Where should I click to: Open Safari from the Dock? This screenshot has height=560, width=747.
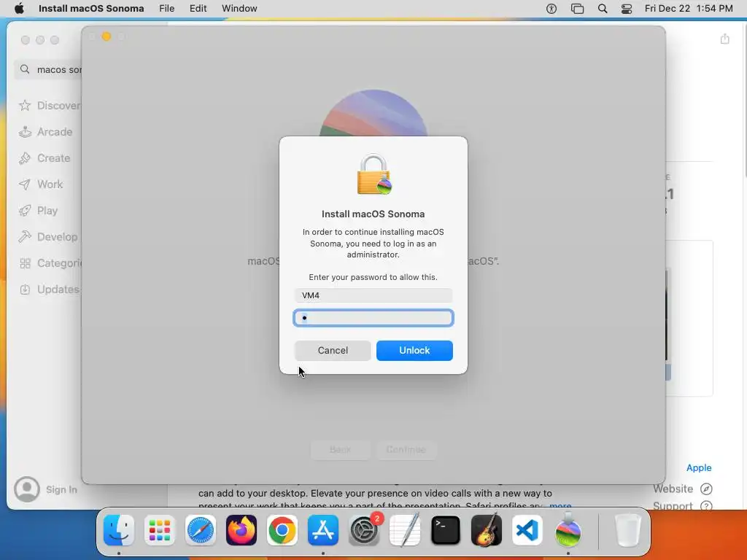coord(201,530)
